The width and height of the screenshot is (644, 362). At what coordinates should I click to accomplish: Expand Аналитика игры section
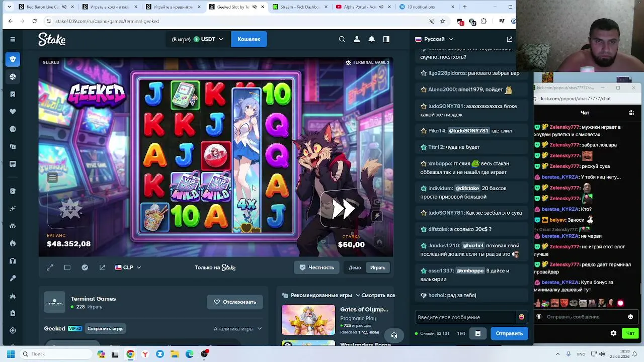238,329
